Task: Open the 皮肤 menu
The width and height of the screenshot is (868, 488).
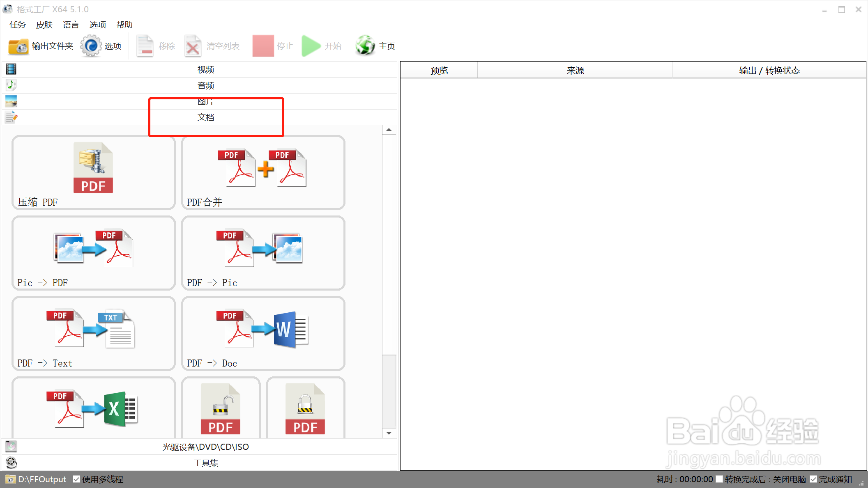Action: pos(44,25)
